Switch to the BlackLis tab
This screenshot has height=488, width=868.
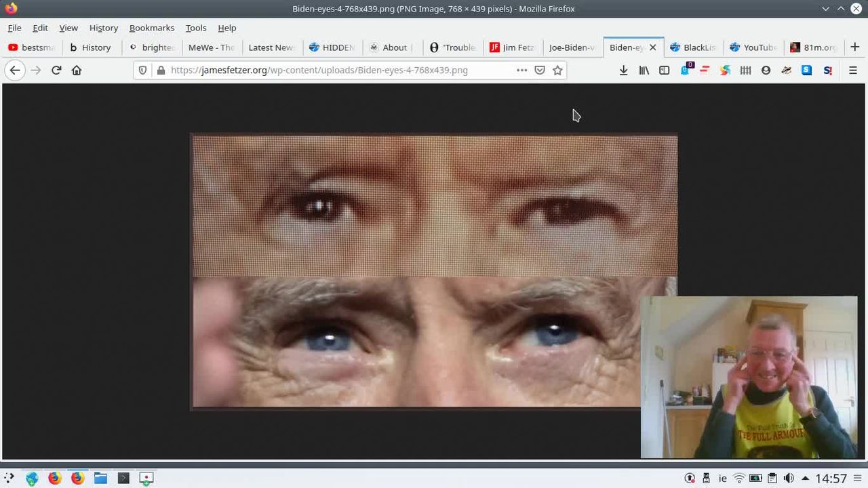tap(692, 47)
